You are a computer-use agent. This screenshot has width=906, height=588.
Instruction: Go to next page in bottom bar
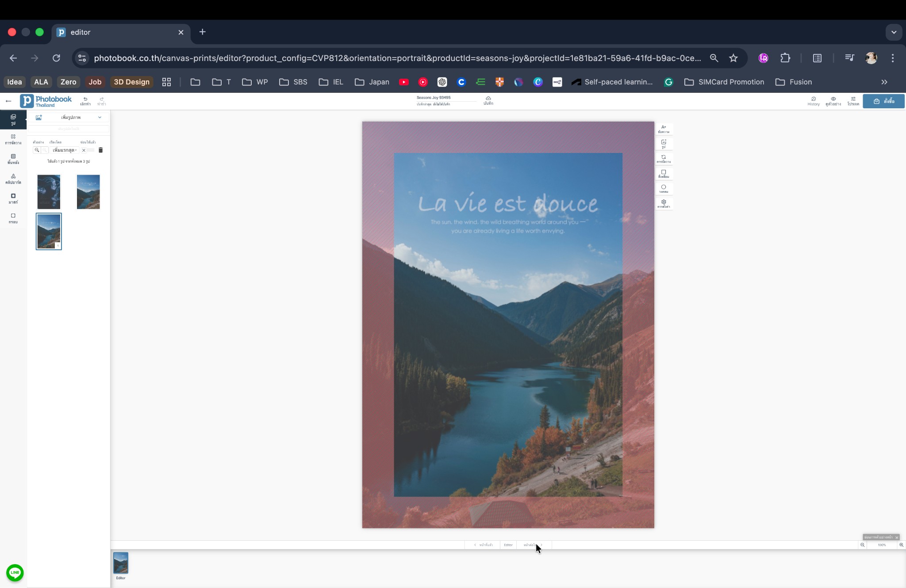tap(533, 545)
